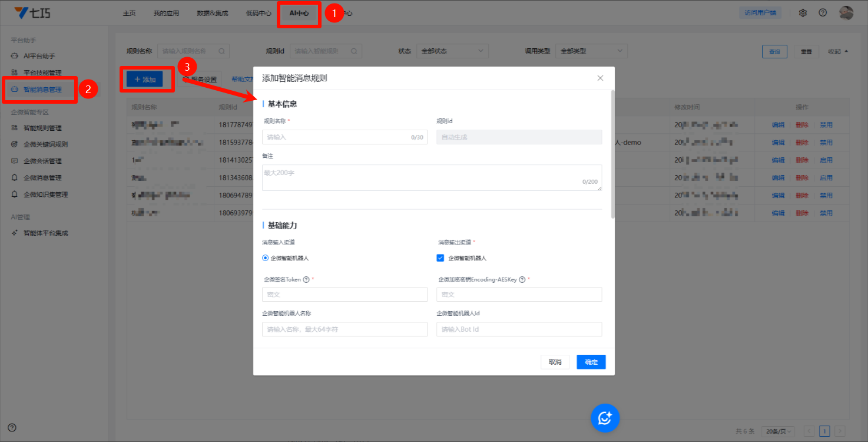Viewport: 868px width, 442px height.
Task: Select the 企微智能机器人 input channel radio
Action: [x=265, y=258]
